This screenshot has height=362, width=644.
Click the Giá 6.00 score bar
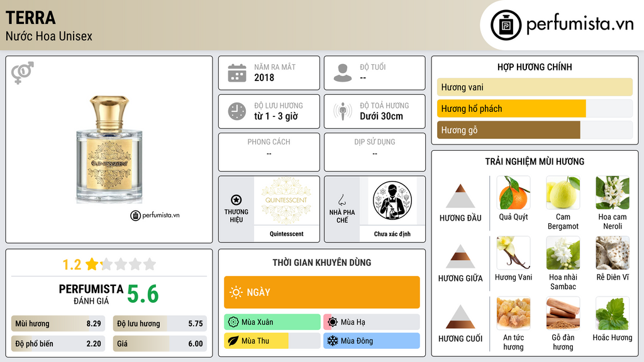click(160, 344)
